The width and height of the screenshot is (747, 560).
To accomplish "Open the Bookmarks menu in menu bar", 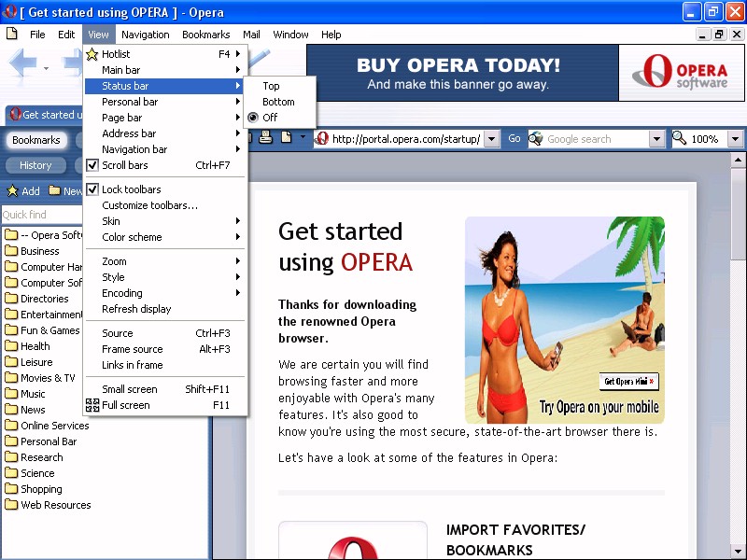I will (x=205, y=35).
